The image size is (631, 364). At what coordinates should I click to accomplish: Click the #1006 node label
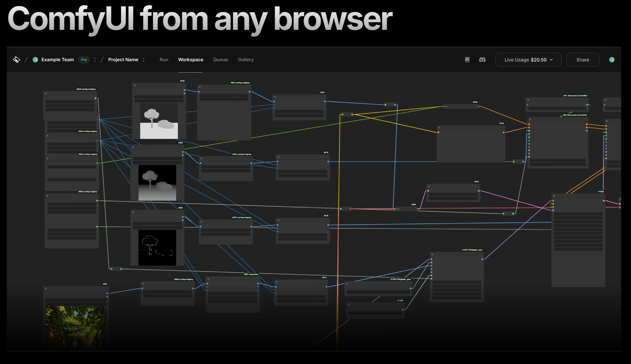point(400,301)
